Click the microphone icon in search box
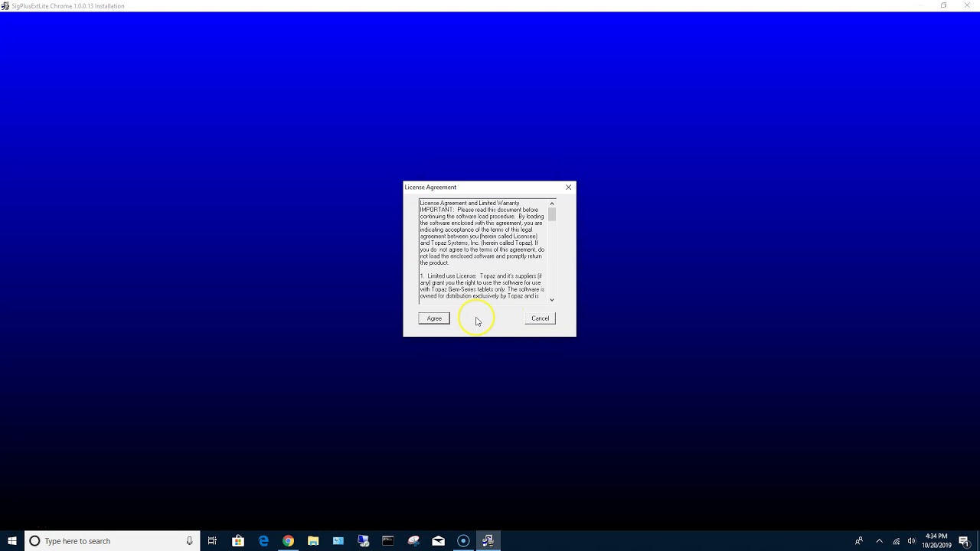The height and width of the screenshot is (551, 980). pos(189,541)
